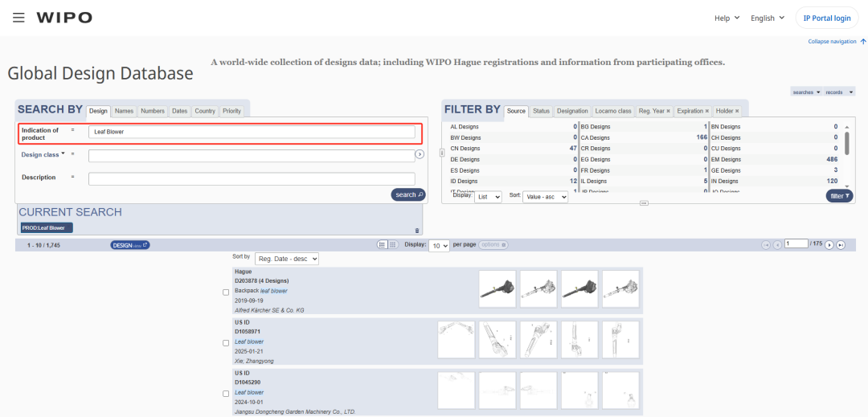Click the Leaf blower title of D1058971

[249, 341]
